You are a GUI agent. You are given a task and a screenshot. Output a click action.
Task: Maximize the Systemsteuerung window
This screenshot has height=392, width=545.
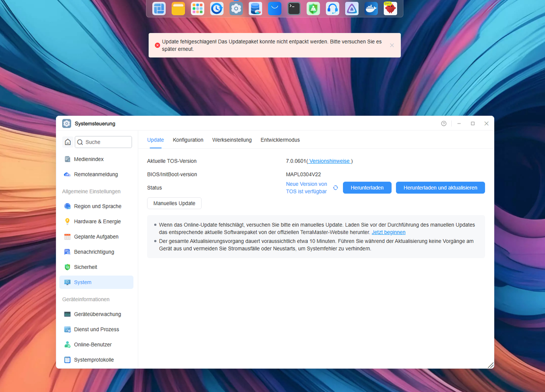pyautogui.click(x=473, y=124)
